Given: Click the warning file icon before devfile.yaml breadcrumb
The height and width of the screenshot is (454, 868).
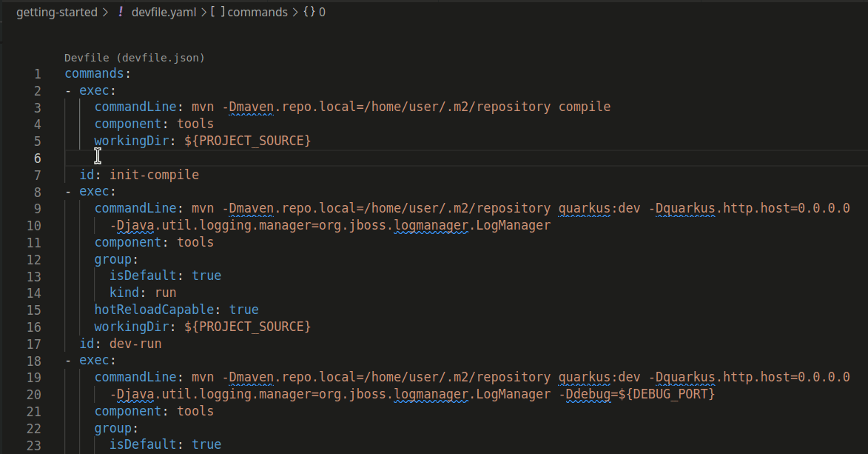Looking at the screenshot, I should point(121,12).
